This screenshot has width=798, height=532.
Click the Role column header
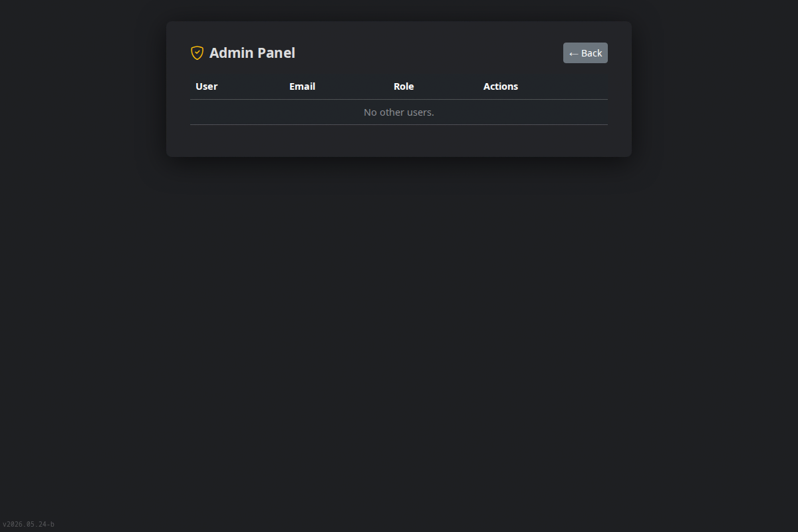[404, 86]
